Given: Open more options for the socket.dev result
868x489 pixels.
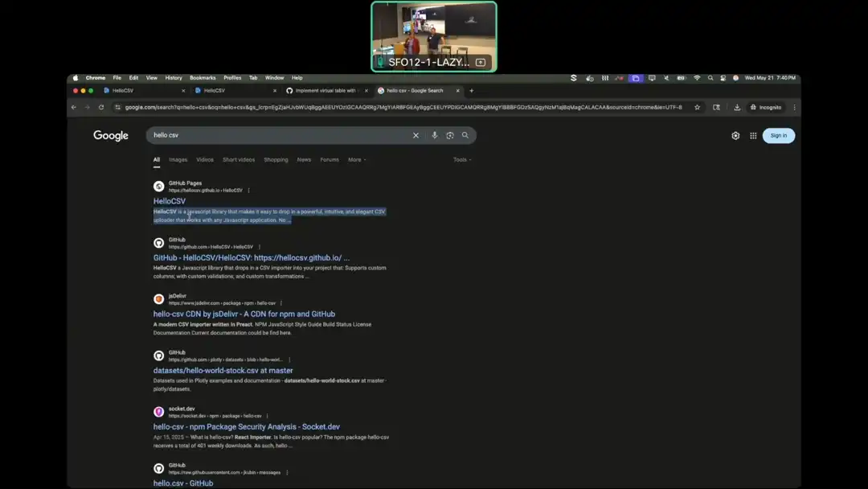Looking at the screenshot, I should tap(268, 416).
